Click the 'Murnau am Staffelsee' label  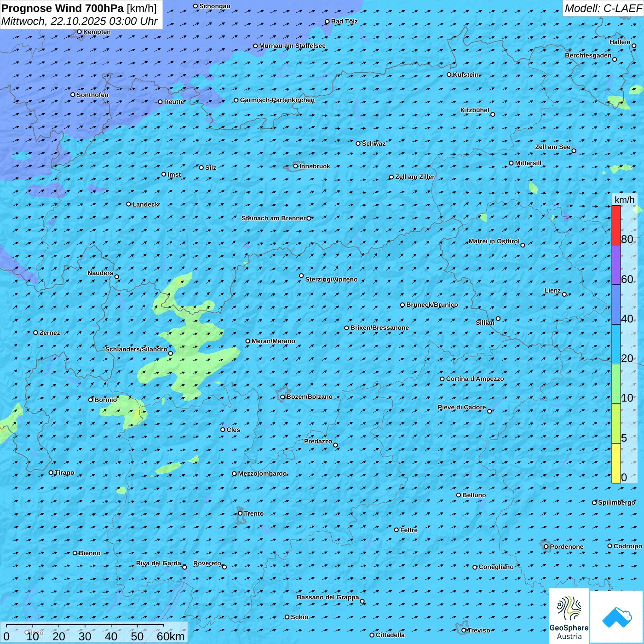293,46
